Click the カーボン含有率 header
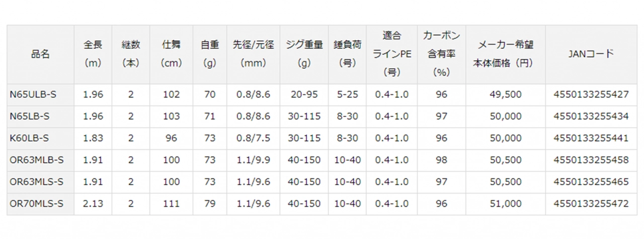Screen dimensions: 644x239 tap(442, 54)
